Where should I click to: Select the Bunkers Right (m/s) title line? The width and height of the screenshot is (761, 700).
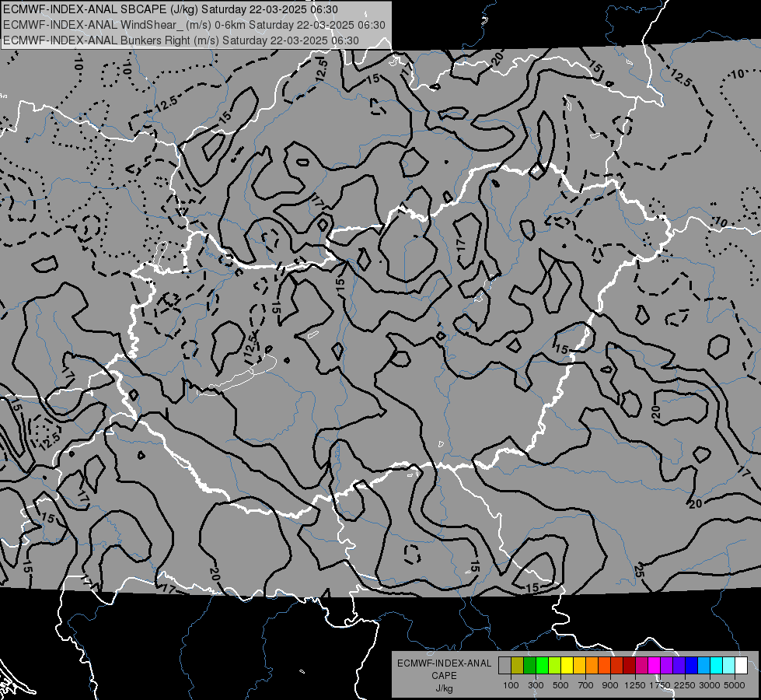[x=181, y=40]
